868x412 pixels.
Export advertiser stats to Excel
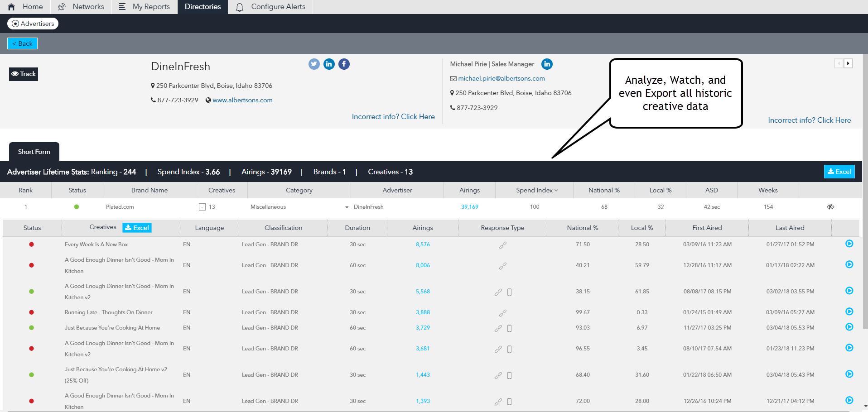[839, 172]
